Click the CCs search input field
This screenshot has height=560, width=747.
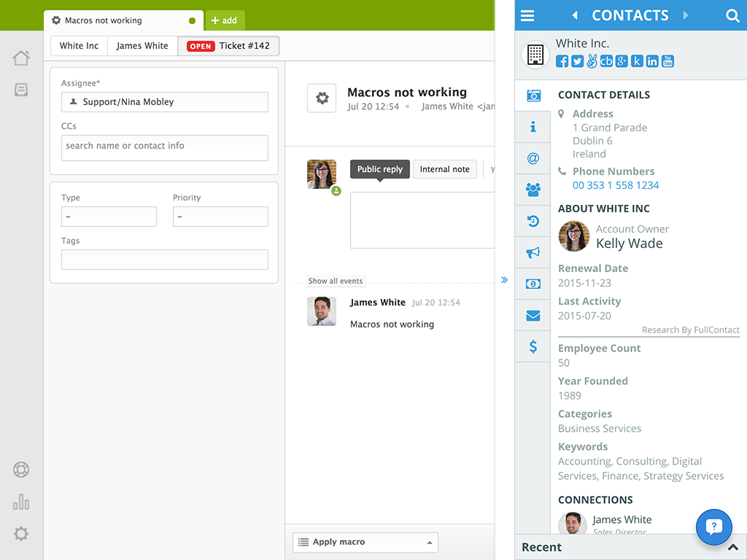click(164, 147)
